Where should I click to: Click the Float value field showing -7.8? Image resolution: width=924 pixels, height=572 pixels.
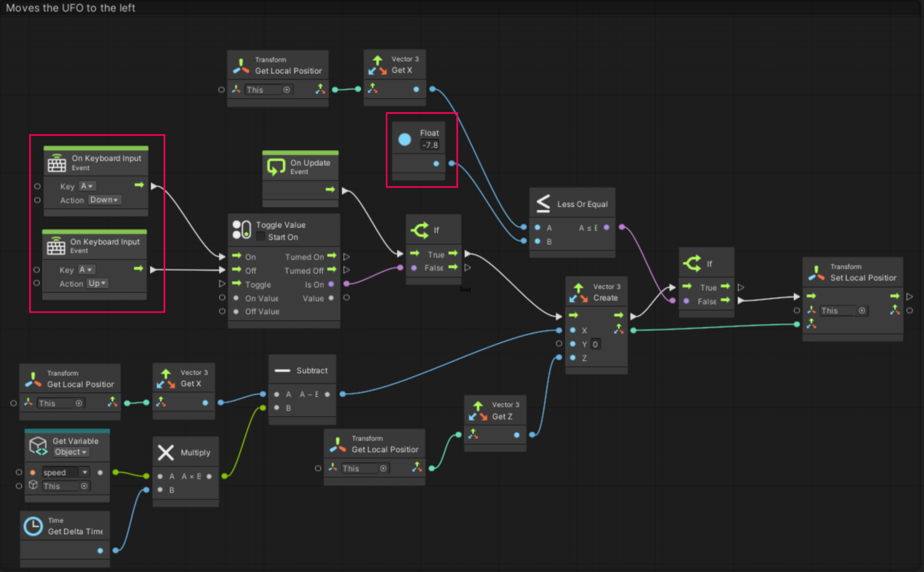click(430, 145)
